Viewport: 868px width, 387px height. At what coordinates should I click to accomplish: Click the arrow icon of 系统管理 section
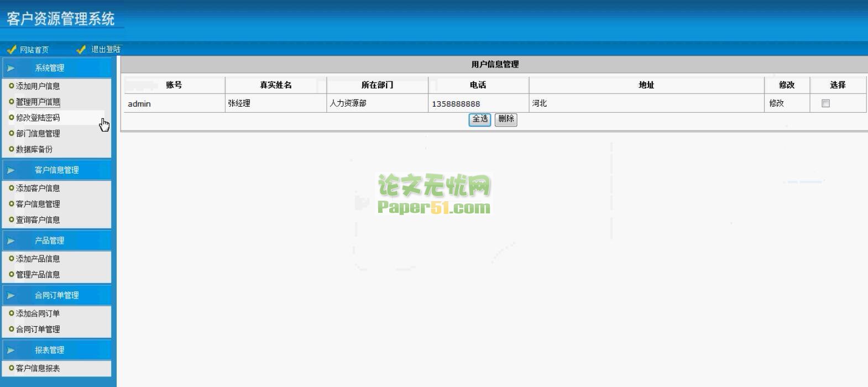click(11, 68)
